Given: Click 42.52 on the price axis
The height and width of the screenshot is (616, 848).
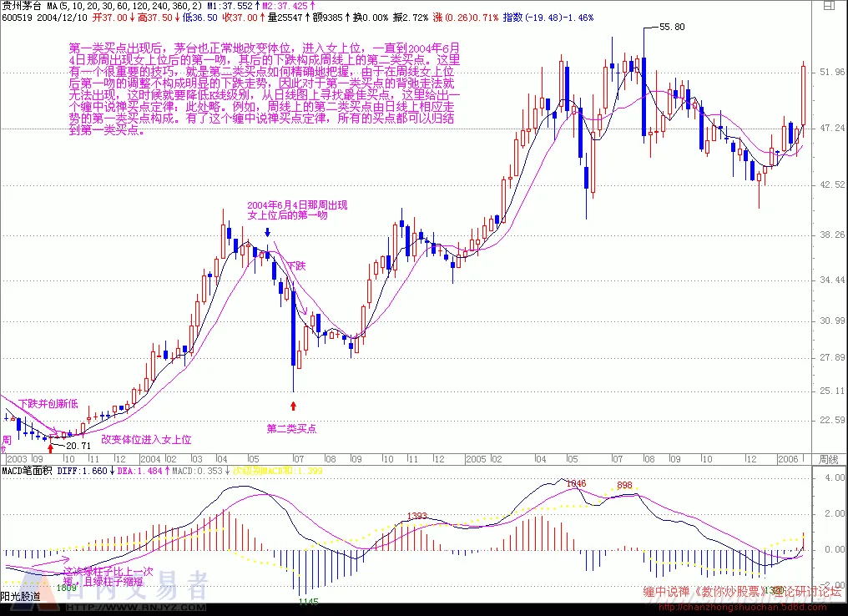Looking at the screenshot, I should coord(832,184).
